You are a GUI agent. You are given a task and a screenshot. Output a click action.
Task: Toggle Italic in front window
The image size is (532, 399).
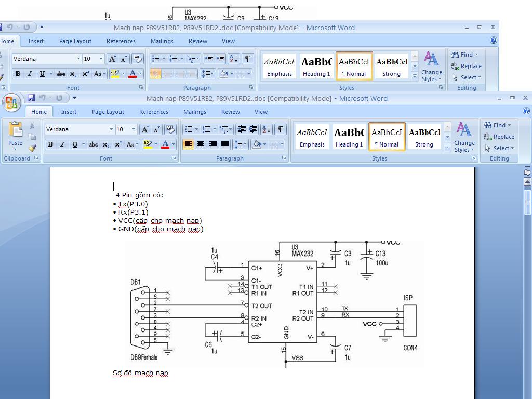tap(62, 144)
